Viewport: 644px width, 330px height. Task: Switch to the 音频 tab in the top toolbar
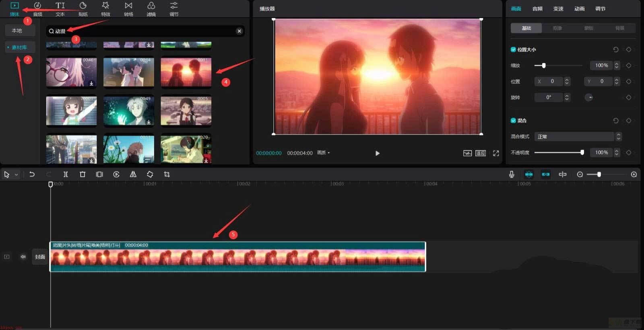coord(37,9)
